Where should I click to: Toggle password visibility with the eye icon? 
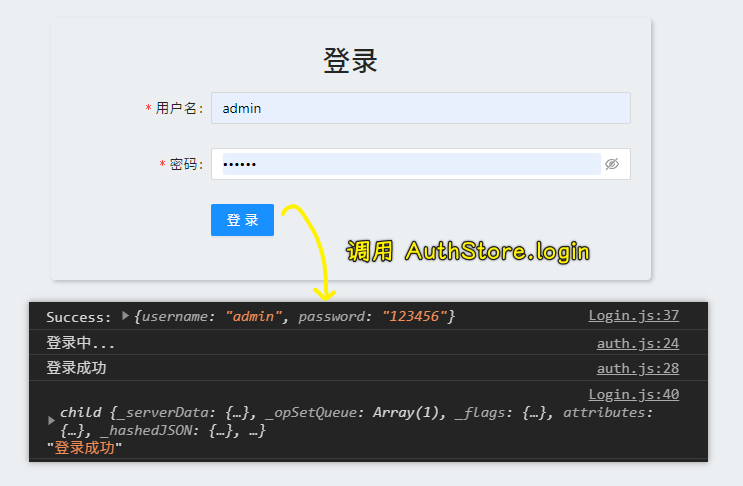(x=612, y=164)
